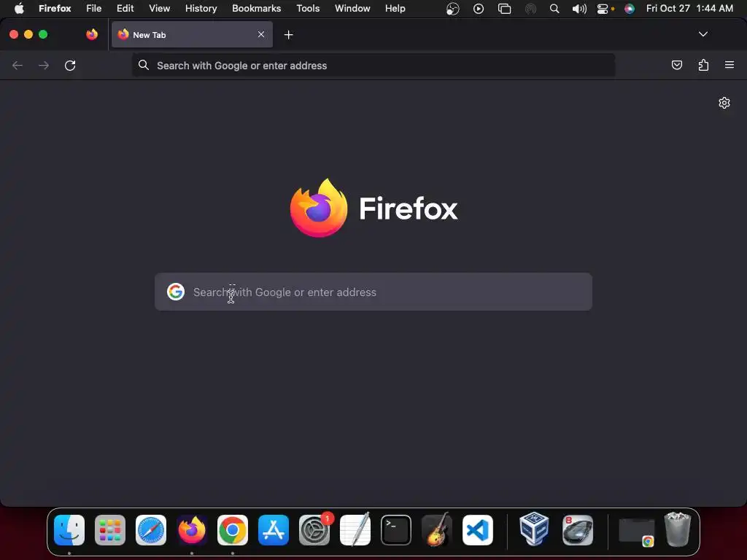Screen dimensions: 747x560
Task: Launch Siri from menu bar
Action: 630,9
